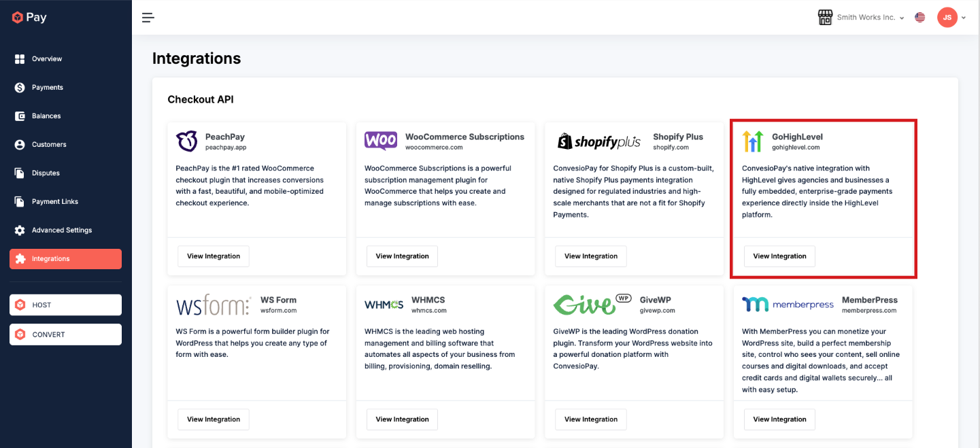This screenshot has width=980, height=448.
Task: Click the Integrations puzzle icon
Action: tap(20, 259)
